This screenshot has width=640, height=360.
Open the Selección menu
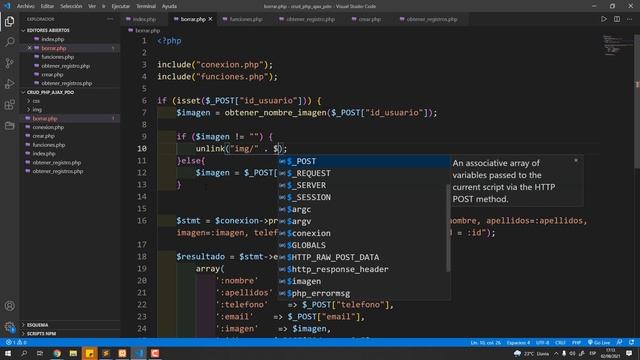pos(71,6)
